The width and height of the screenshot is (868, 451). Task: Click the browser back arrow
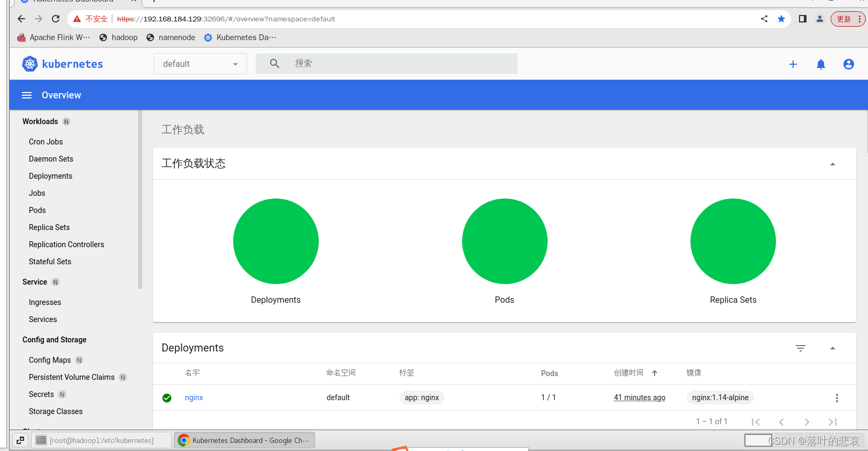tap(21, 19)
